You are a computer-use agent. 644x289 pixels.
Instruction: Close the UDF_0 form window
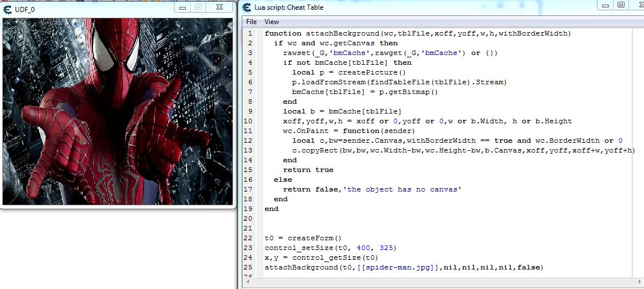tap(219, 7)
